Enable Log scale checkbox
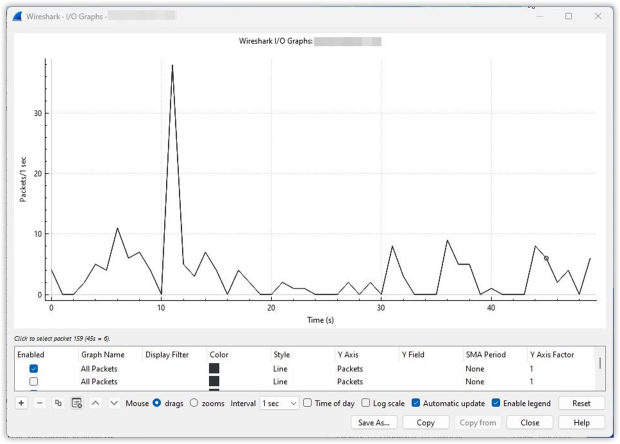 366,403
